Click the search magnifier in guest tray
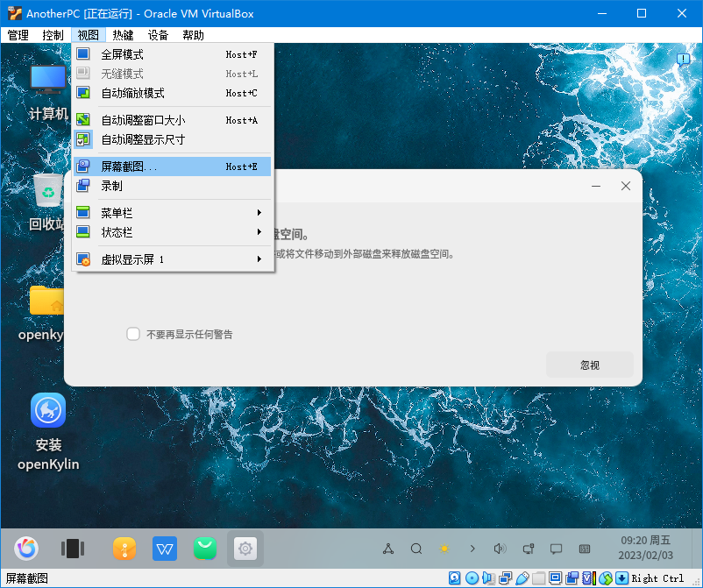 pyautogui.click(x=416, y=549)
